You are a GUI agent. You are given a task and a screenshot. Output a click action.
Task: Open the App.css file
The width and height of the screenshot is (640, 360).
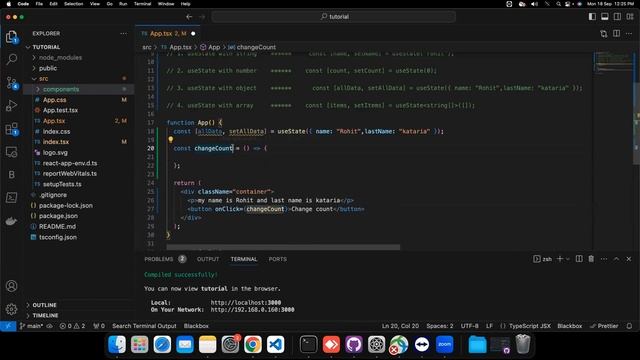pos(54,100)
